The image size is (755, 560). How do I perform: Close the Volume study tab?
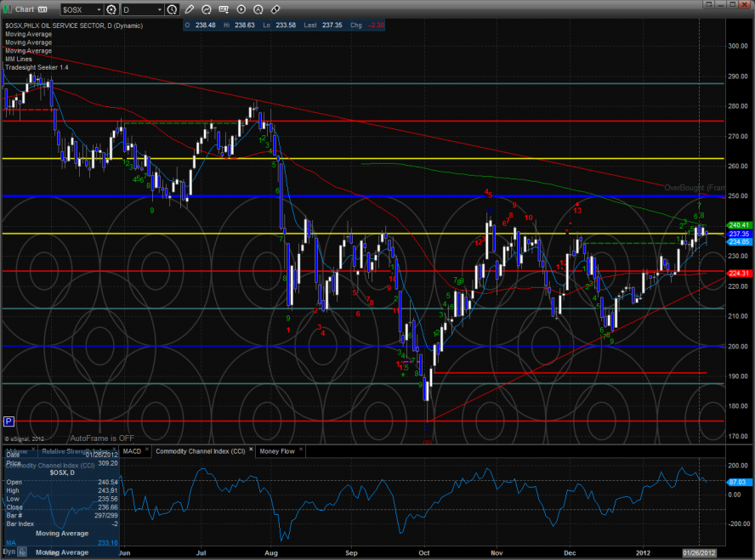(33, 450)
